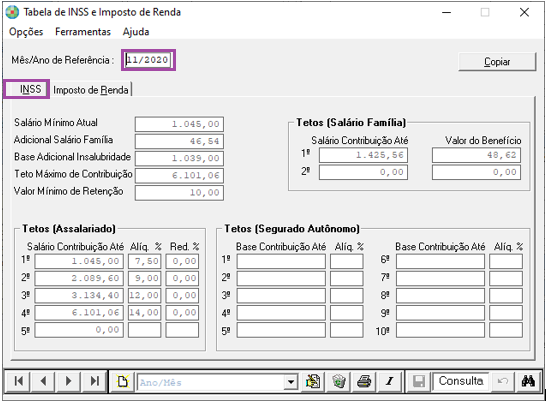Delete record using the recycle bin icon
Image resolution: width=548 pixels, height=401 pixels.
339,381
